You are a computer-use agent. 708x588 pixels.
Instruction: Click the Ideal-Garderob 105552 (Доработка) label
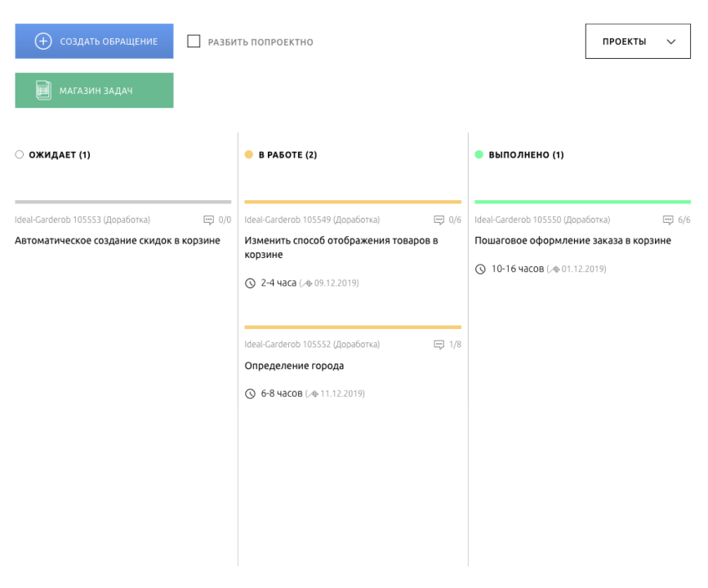(312, 344)
